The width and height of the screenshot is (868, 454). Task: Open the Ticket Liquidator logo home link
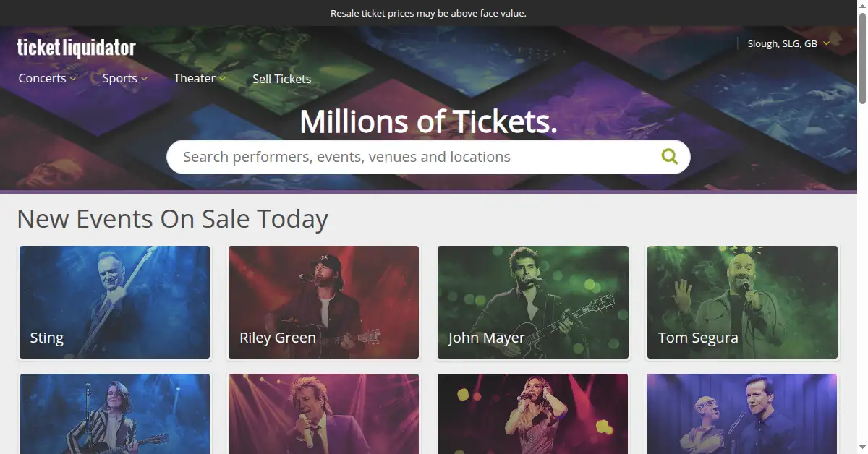click(77, 48)
